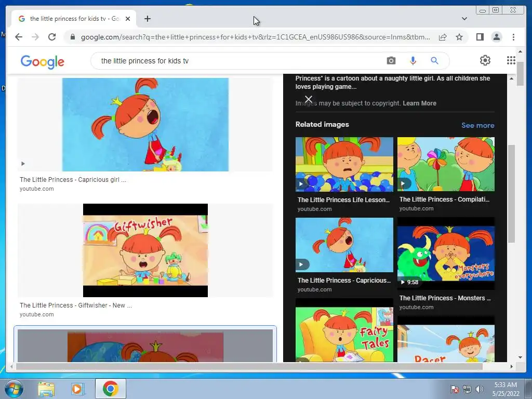This screenshot has width=532, height=399.
Task: Bookmark this tab with star icon
Action: (x=459, y=37)
